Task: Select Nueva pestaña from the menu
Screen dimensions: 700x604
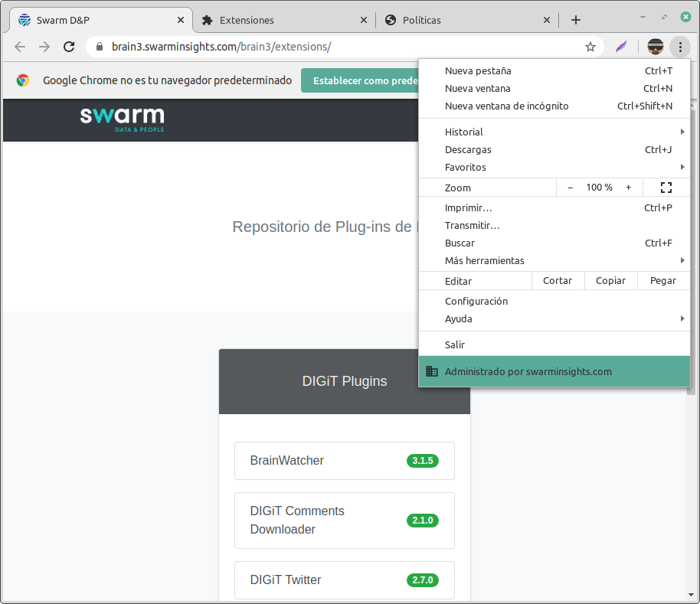Action: [554, 71]
